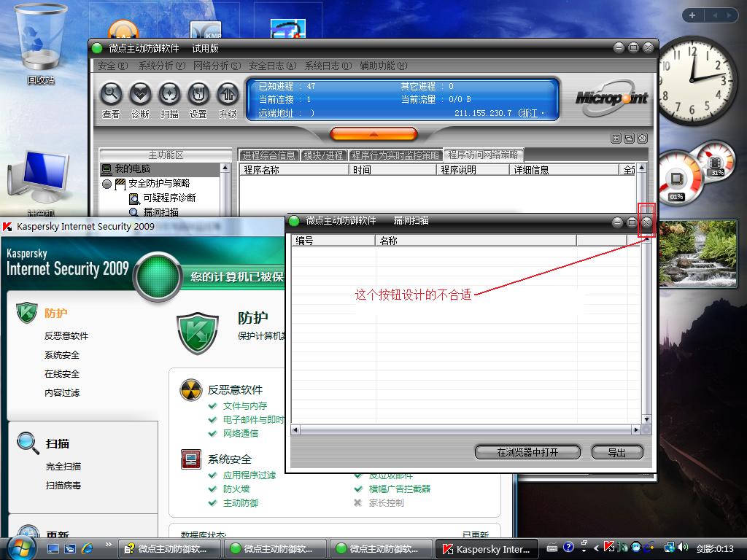Open the 横幅广告拦截器 link
This screenshot has width=747, height=560.
point(400,489)
